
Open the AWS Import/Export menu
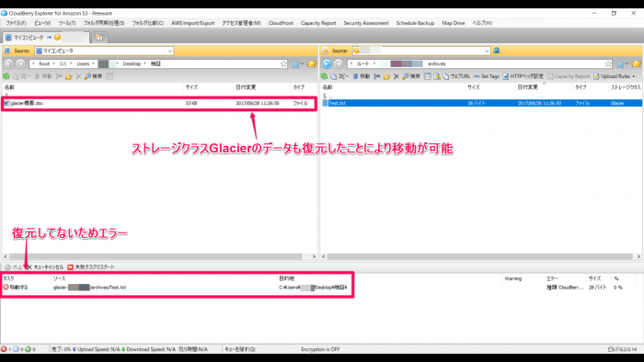coord(193,23)
